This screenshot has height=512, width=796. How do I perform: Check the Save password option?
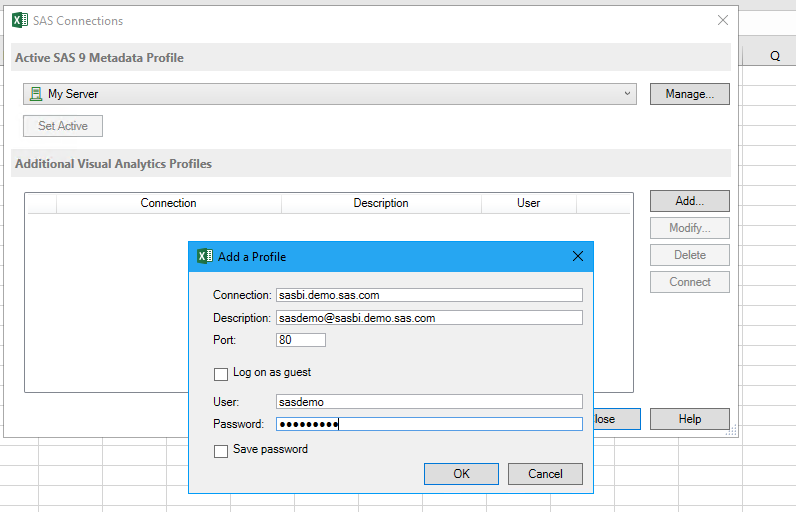(221, 451)
